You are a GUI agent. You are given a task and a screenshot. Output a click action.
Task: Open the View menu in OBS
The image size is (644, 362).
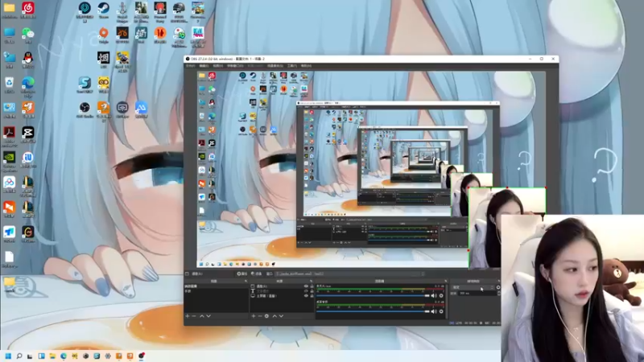218,66
